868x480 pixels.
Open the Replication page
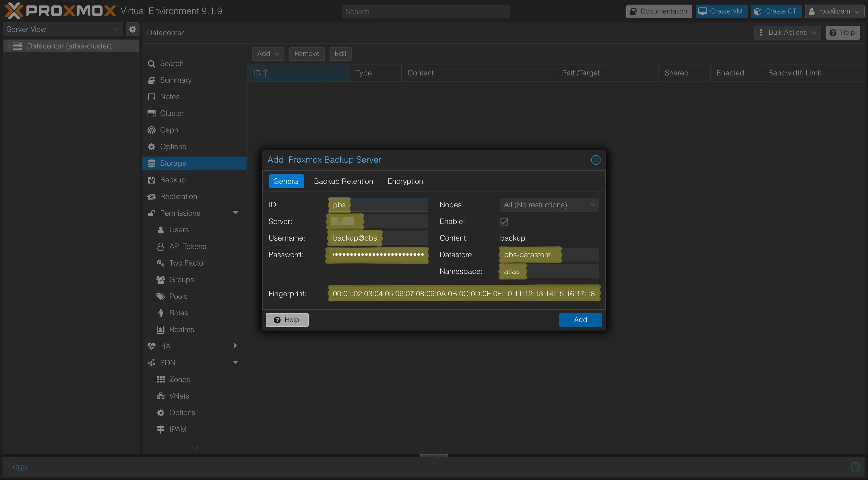click(194, 197)
